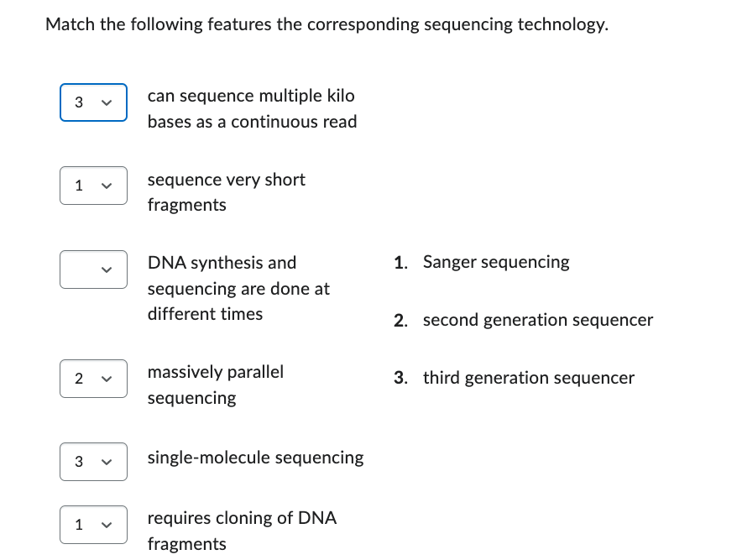Click the "massively parallel sequencing" feature label
The image size is (742, 560).
[216, 385]
